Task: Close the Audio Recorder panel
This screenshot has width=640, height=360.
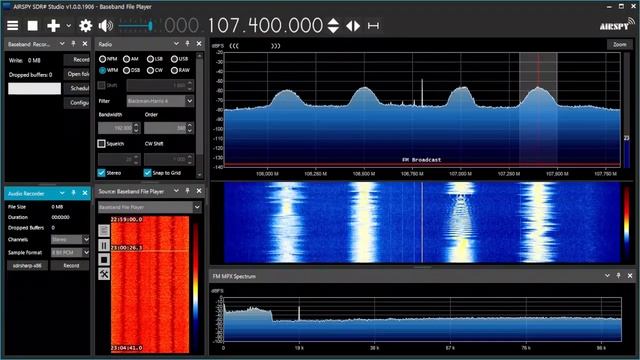Action: coord(85,193)
